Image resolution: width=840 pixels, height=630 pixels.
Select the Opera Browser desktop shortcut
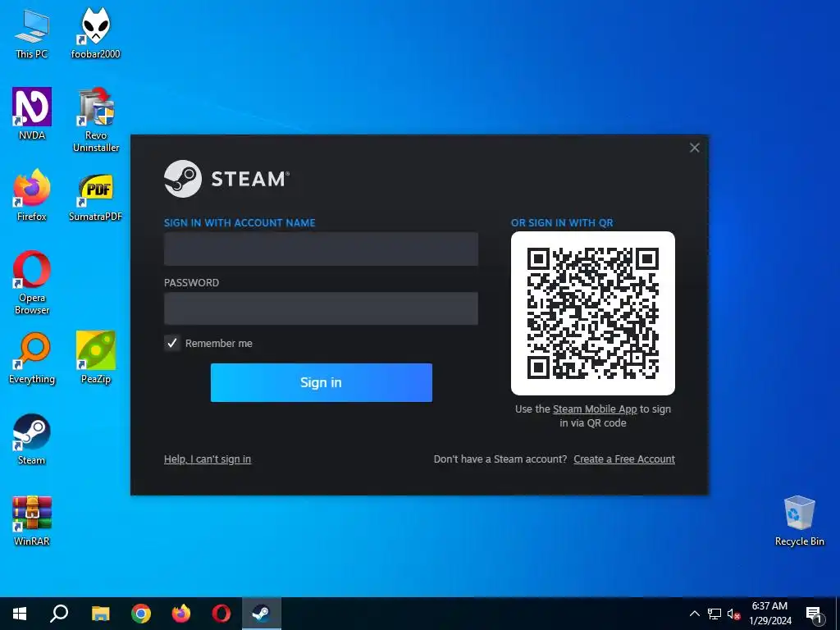coord(32,283)
